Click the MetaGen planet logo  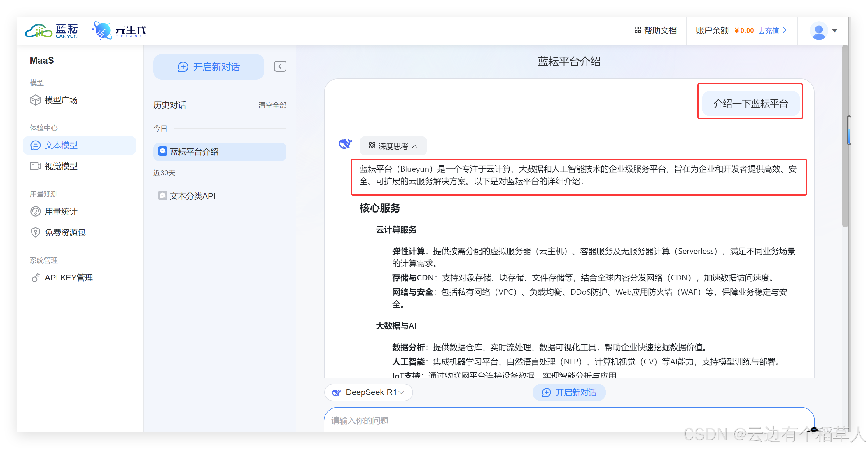[102, 31]
